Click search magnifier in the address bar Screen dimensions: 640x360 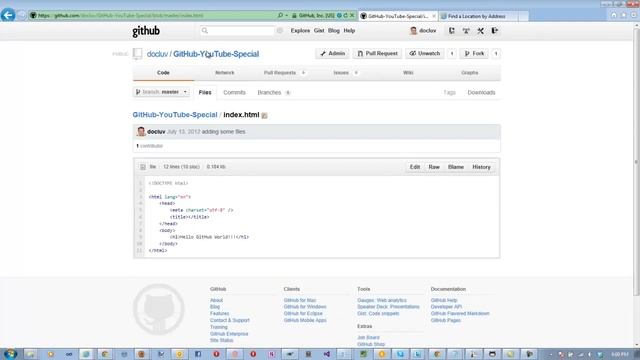[x=280, y=16]
